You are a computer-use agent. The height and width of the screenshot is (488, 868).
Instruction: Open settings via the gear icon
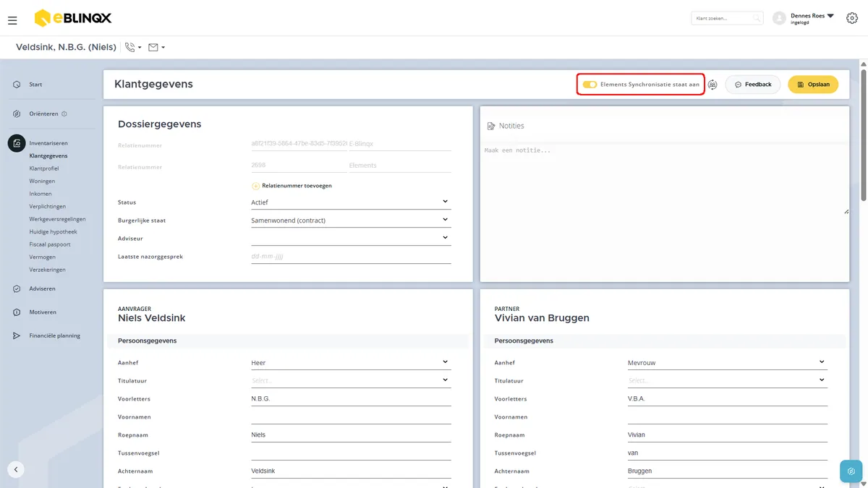(851, 18)
